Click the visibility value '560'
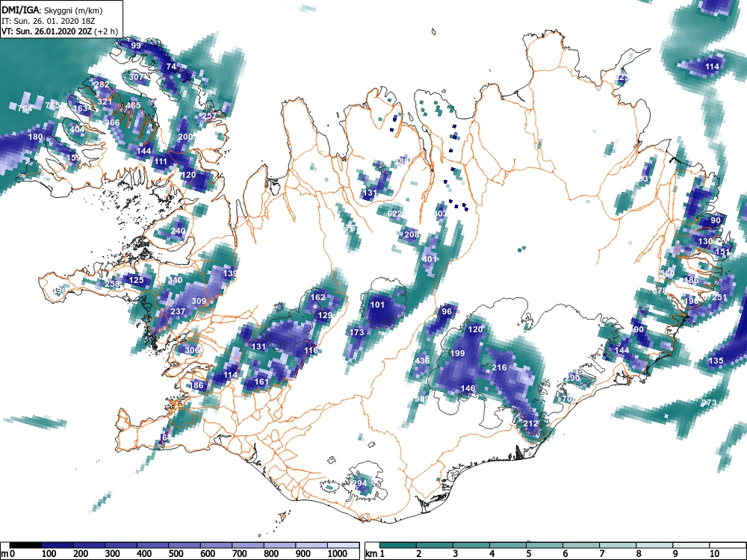 (667, 273)
